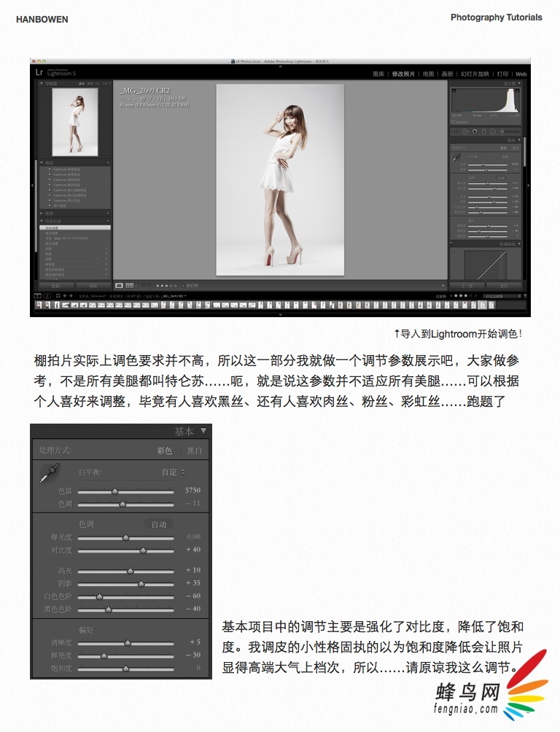Viewport: 560px width, 732px height.
Task: Click the 自动 tone button
Action: pyautogui.click(x=159, y=524)
